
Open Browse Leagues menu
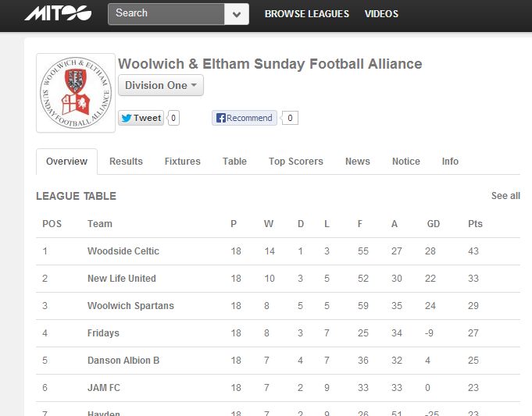coord(307,14)
